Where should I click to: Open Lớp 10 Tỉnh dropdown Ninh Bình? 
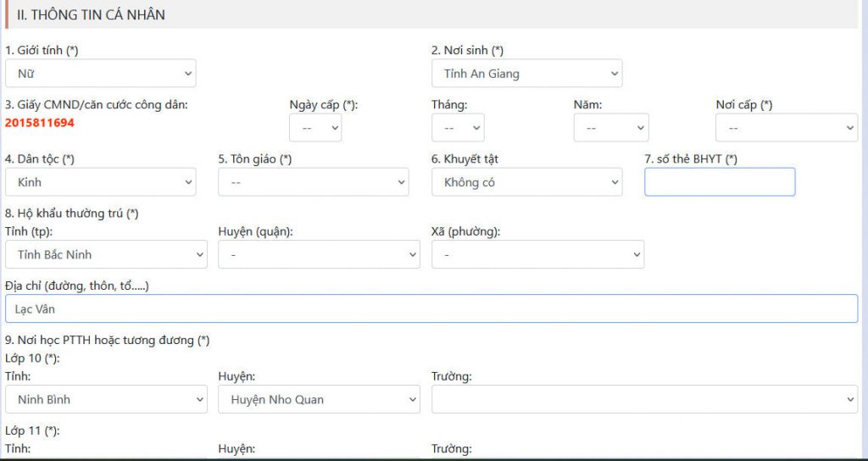pos(106,399)
